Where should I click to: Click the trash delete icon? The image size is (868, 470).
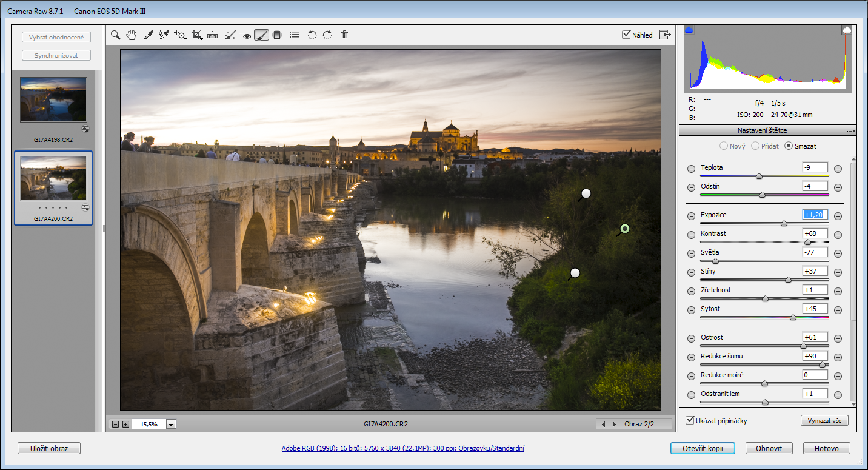click(x=344, y=35)
